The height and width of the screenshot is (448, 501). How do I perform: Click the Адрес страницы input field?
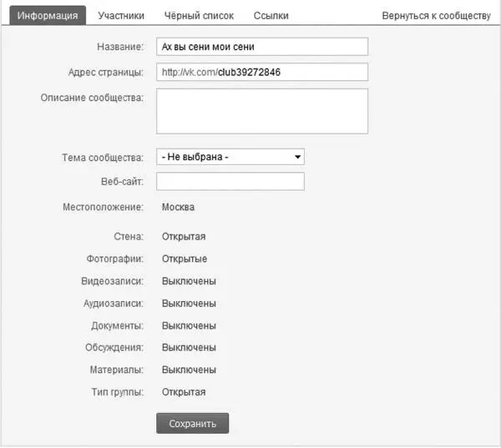(261, 73)
